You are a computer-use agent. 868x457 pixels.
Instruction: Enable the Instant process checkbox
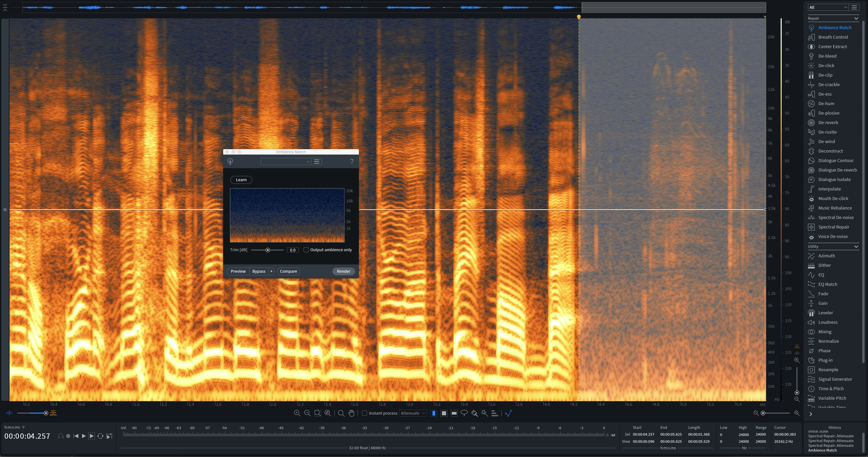pos(364,413)
